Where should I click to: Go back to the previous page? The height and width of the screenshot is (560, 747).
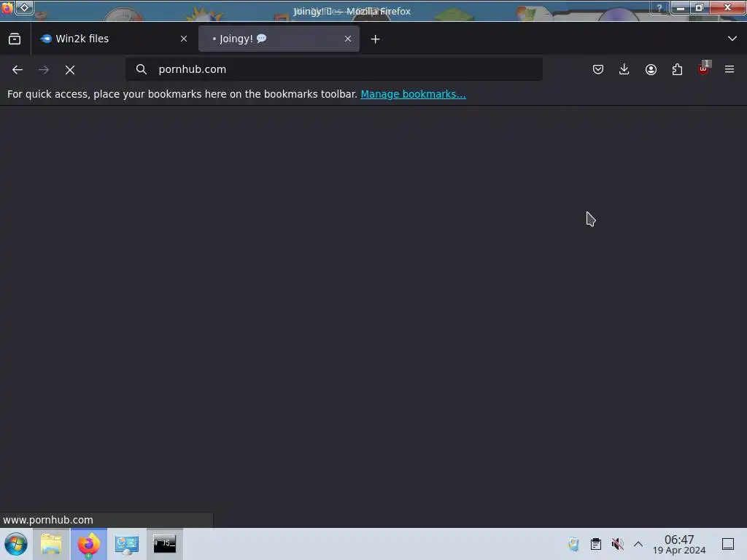(18, 69)
